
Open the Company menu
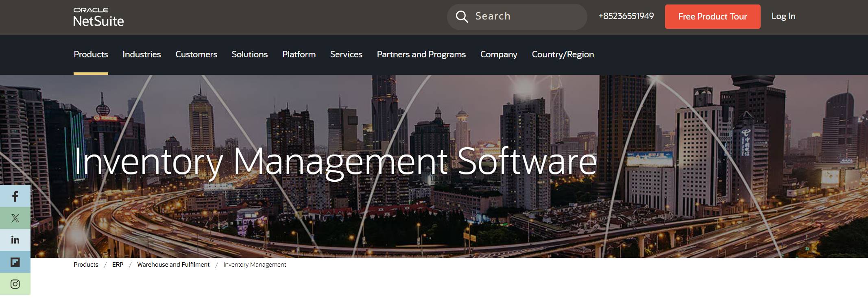point(499,54)
